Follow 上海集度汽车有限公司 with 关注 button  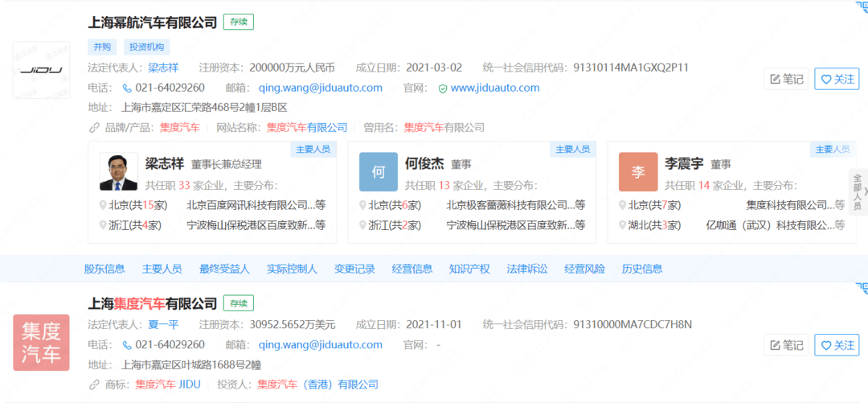tap(837, 345)
